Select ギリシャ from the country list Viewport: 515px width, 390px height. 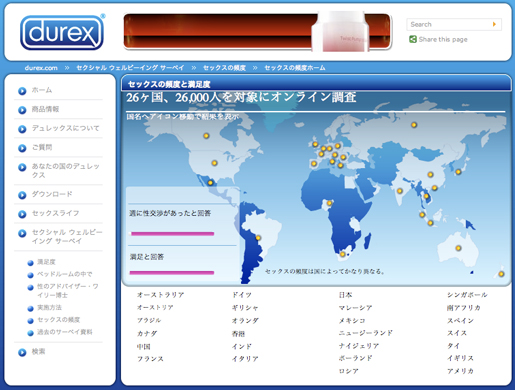point(245,308)
